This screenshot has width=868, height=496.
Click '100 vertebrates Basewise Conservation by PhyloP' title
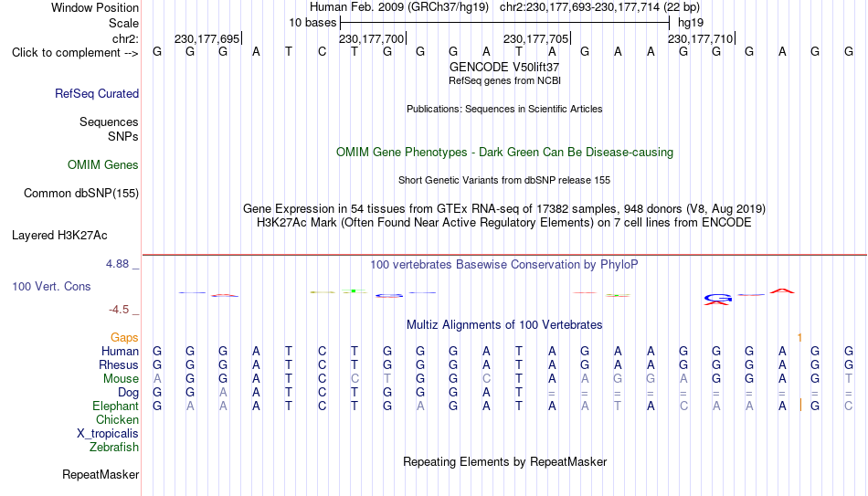pyautogui.click(x=504, y=265)
